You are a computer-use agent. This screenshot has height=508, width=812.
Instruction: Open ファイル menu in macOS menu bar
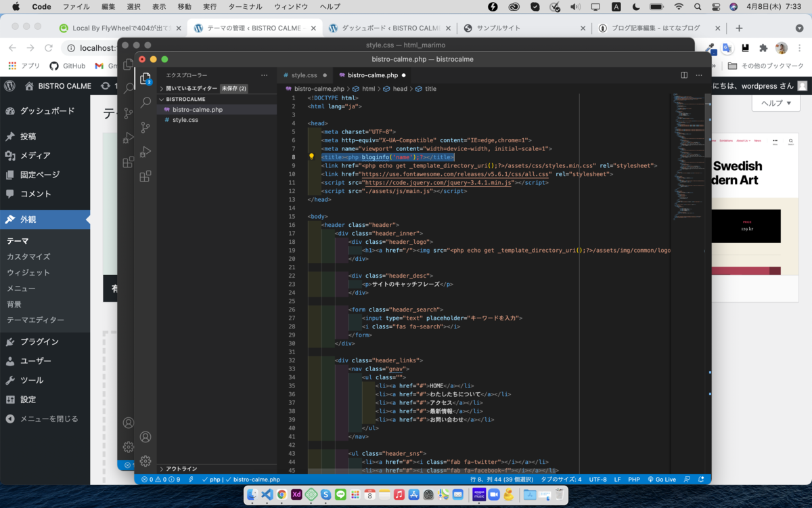click(x=76, y=7)
